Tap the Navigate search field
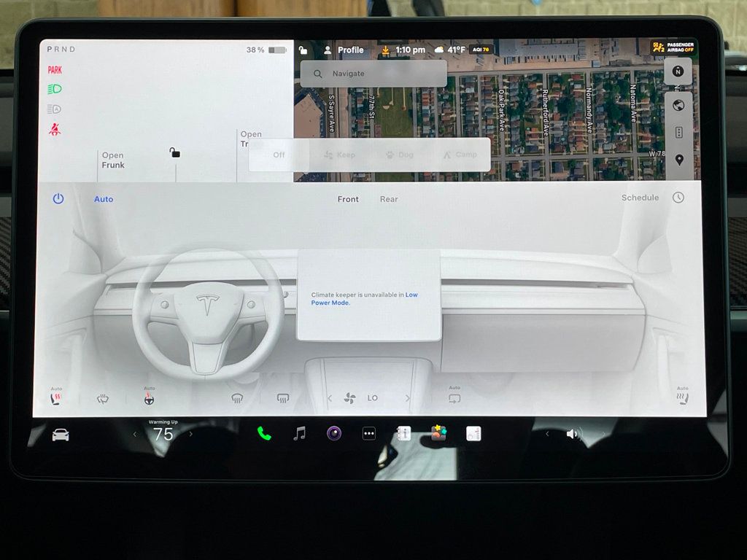This screenshot has height=560, width=747. coord(373,74)
